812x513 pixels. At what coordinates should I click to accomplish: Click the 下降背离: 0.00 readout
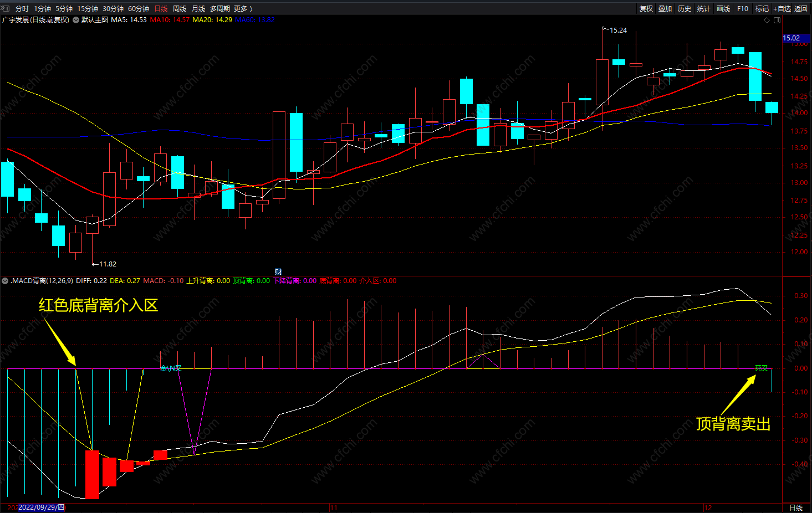(295, 281)
